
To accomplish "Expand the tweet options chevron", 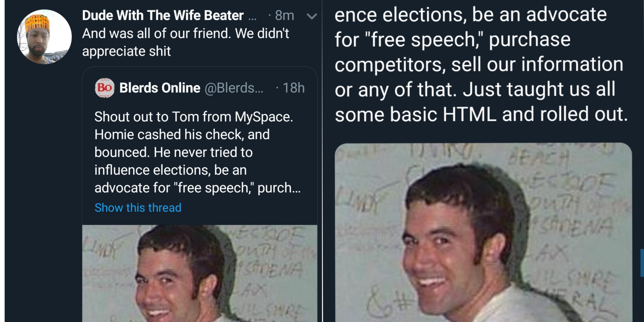I will coord(312,16).
